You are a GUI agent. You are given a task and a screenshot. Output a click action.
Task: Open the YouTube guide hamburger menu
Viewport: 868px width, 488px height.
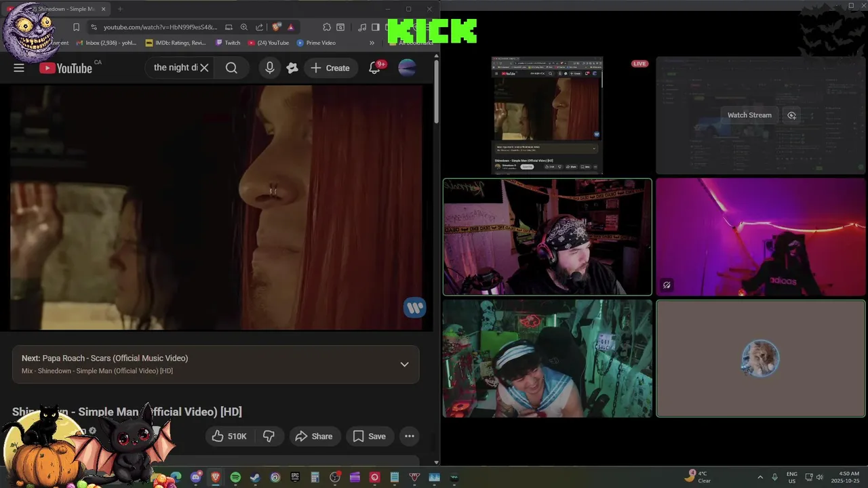point(19,68)
